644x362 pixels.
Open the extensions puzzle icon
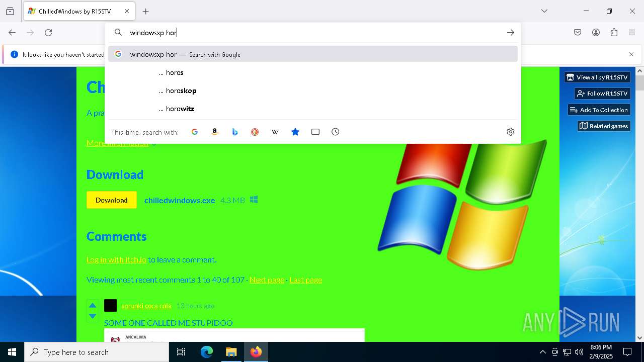(614, 33)
